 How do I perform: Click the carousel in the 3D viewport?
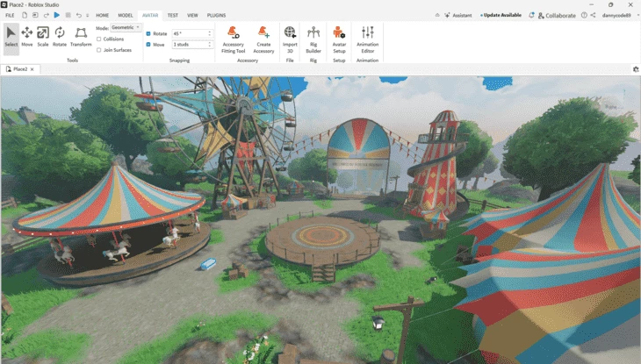(x=112, y=225)
